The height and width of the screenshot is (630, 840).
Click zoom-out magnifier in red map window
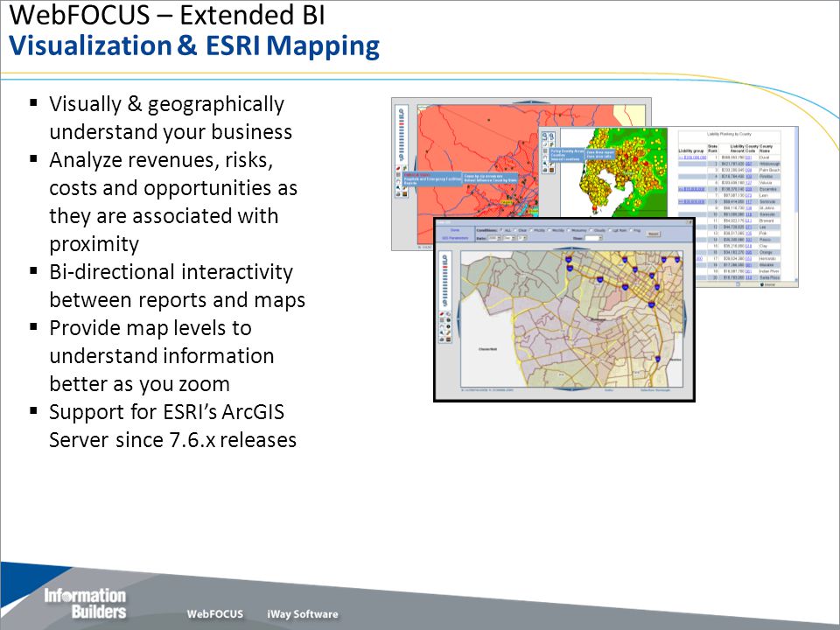402,157
